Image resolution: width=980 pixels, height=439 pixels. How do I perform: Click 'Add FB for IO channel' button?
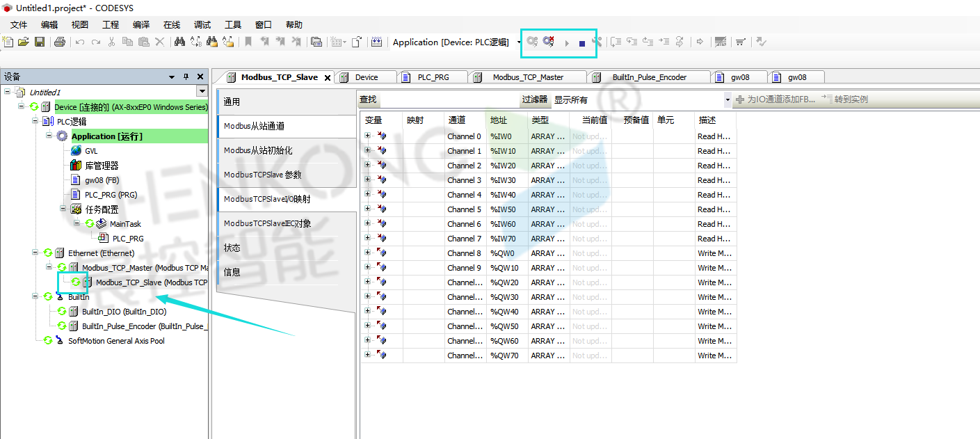776,99
